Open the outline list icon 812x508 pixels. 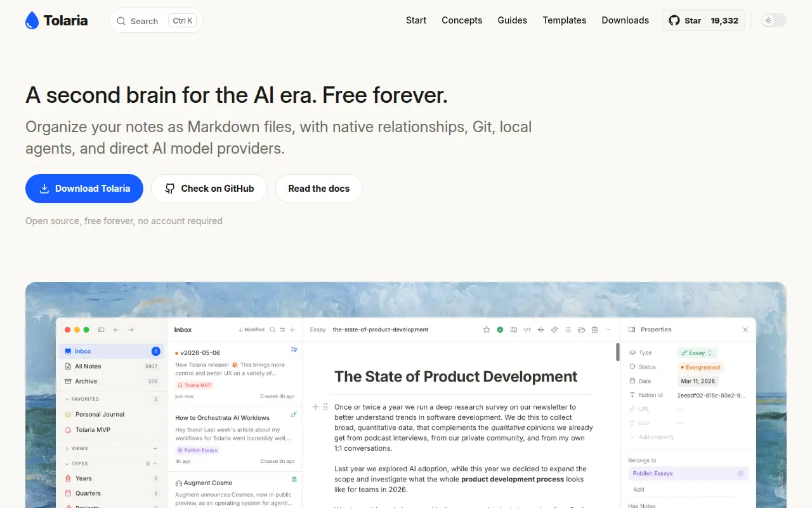[x=568, y=330]
